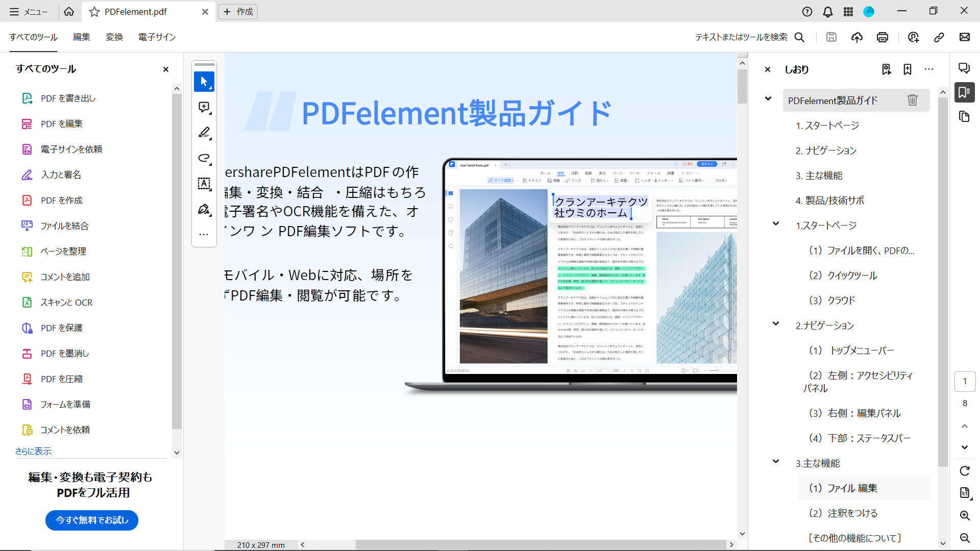Screen dimensions: 980x551
Task: Upload to cloud icon
Action: pos(857,37)
